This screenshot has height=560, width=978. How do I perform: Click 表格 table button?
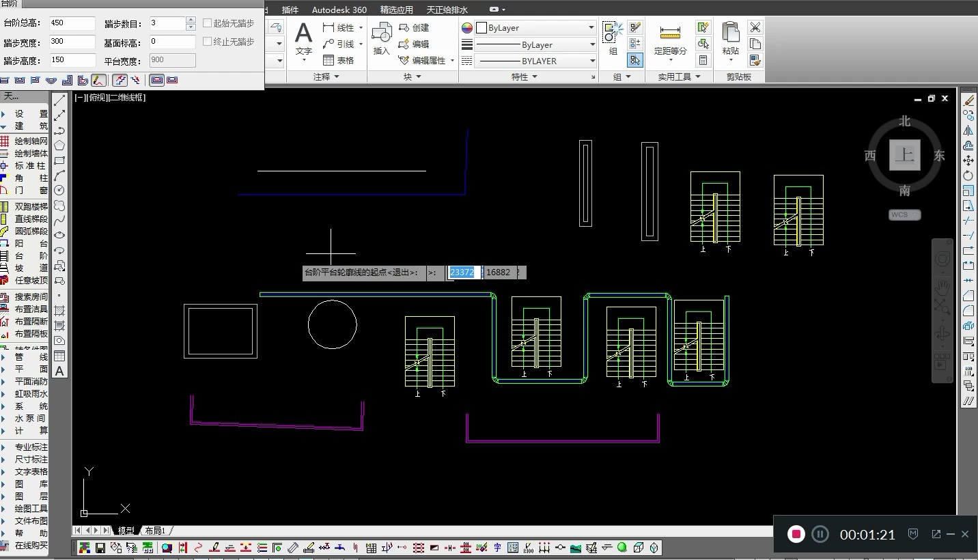339,60
